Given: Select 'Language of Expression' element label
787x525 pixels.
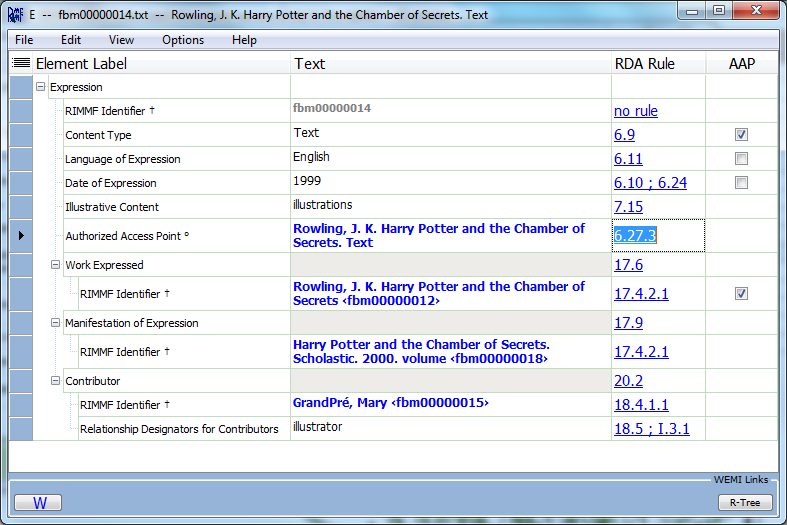Looking at the screenshot, I should click(x=122, y=159).
